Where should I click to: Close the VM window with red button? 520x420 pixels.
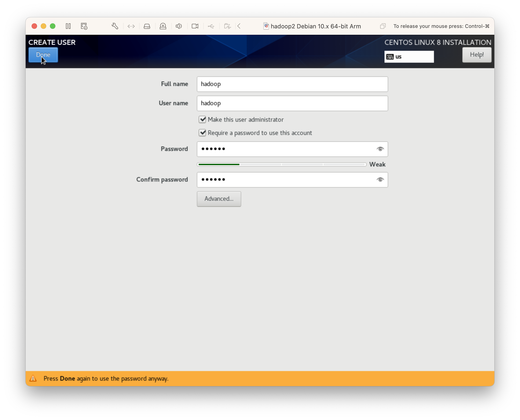click(x=34, y=26)
